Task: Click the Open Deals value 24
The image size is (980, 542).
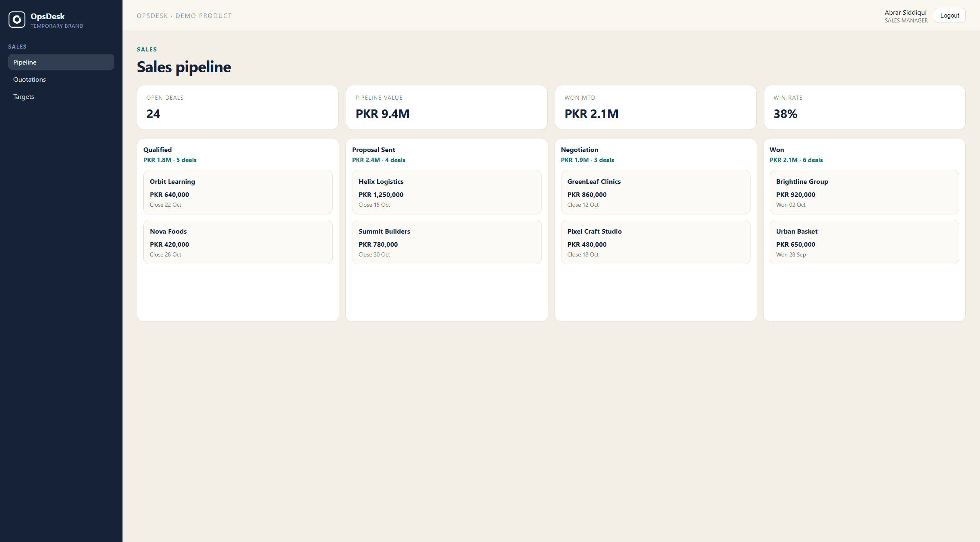Action: pyautogui.click(x=153, y=114)
